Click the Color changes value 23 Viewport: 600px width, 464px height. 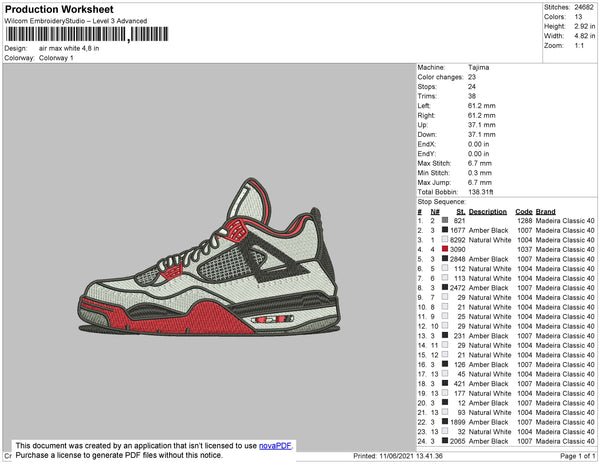[472, 77]
